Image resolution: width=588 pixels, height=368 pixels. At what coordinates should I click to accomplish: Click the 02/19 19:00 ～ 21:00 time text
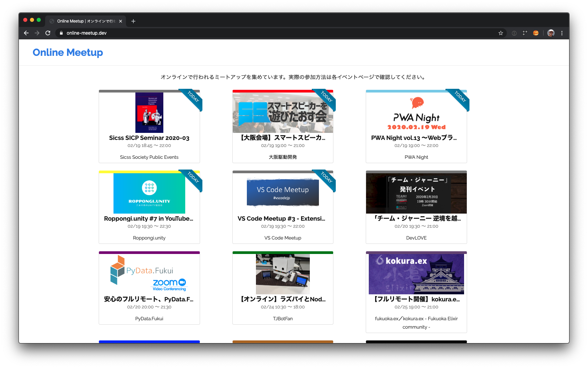[283, 146]
